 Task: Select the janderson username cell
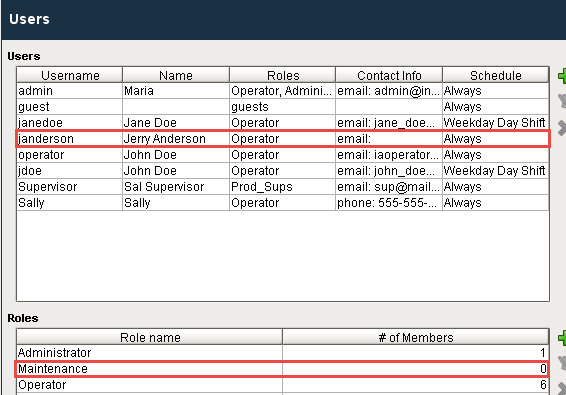tap(70, 139)
